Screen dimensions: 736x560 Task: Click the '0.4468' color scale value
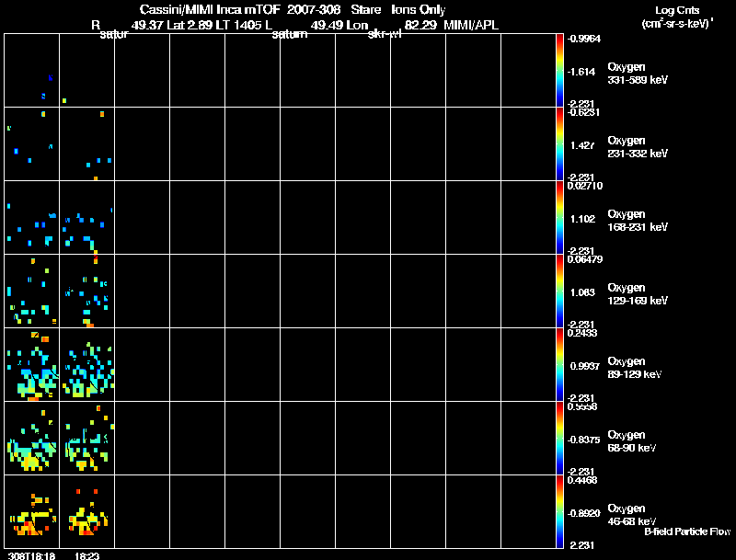582,480
